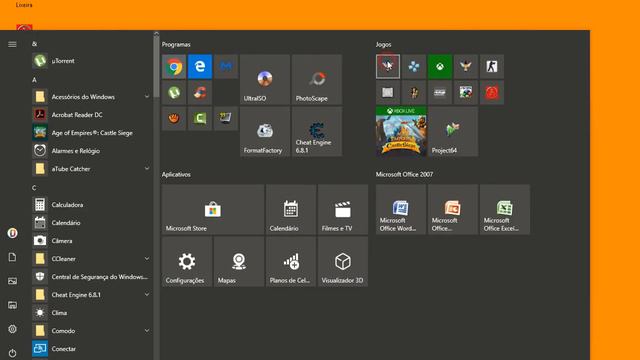Open the Age of Empires Castle Siege Xbox Live tile
Image resolution: width=640 pixels, height=360 pixels.
point(401,131)
